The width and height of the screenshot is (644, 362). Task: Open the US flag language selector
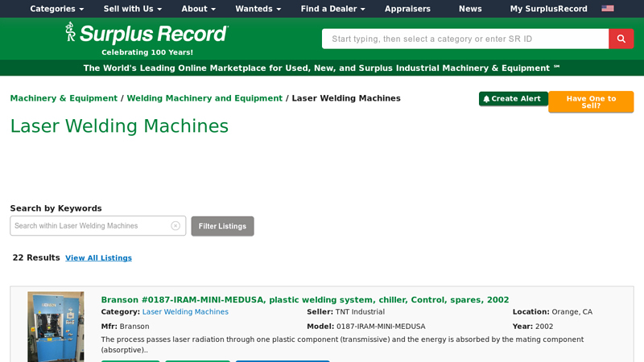pos(608,9)
